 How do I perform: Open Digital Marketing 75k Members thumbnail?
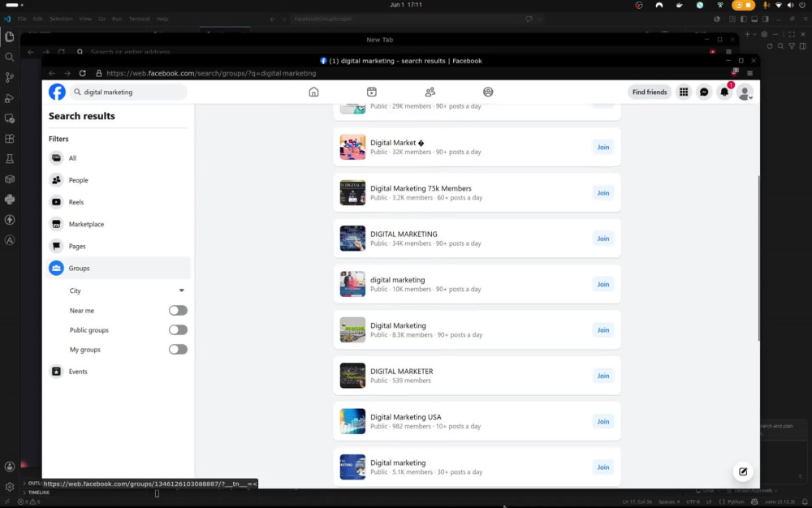[352, 192]
